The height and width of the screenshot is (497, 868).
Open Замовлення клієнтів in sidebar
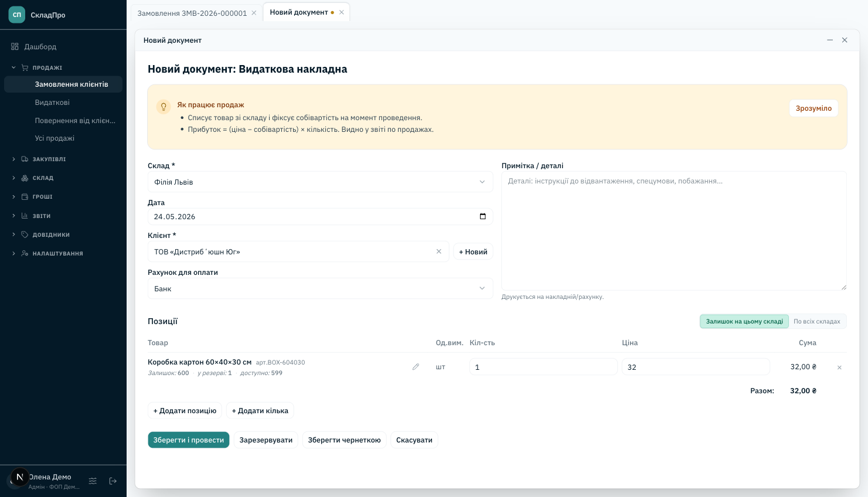(63, 84)
